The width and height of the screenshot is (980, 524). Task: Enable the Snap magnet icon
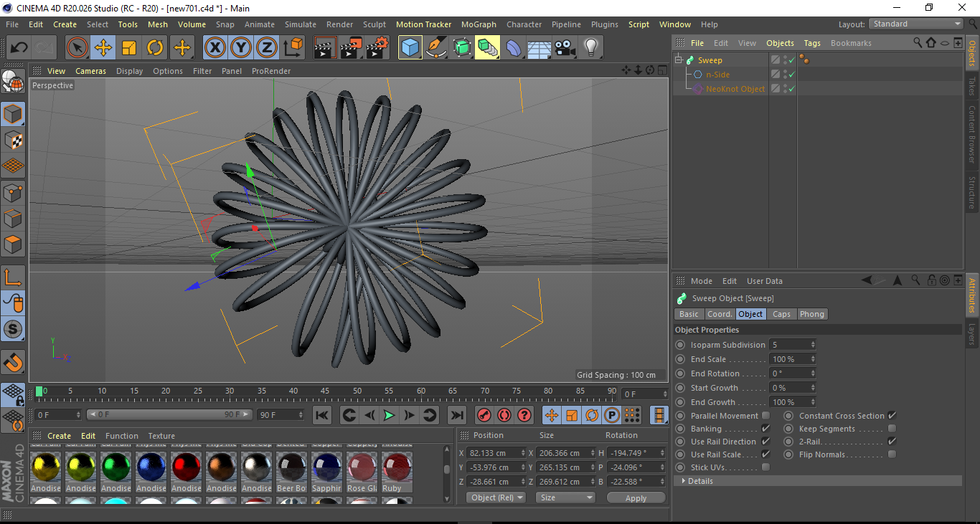click(x=13, y=363)
